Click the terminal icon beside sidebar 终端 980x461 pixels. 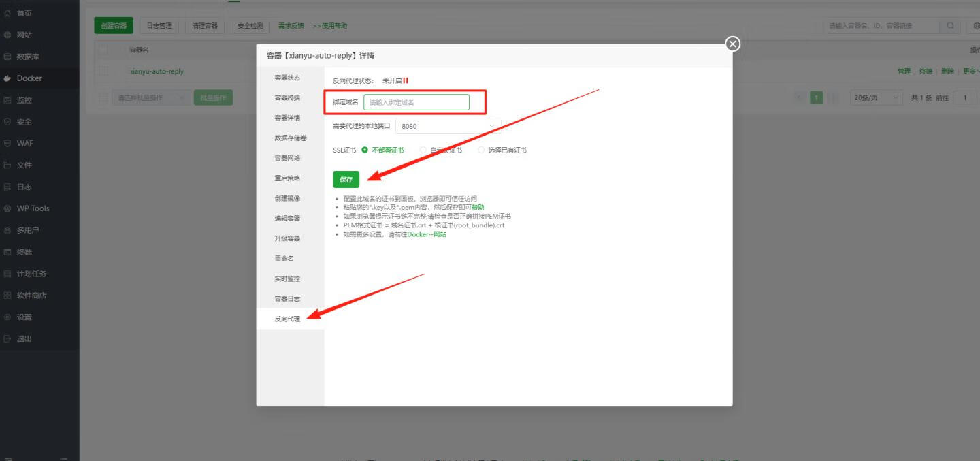7,252
